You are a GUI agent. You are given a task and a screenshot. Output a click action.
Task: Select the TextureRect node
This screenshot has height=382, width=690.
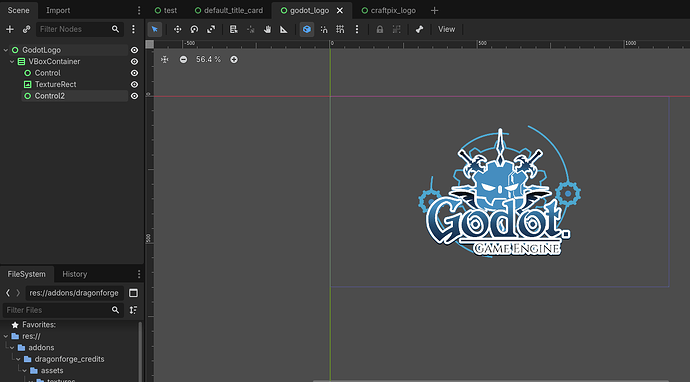click(55, 84)
